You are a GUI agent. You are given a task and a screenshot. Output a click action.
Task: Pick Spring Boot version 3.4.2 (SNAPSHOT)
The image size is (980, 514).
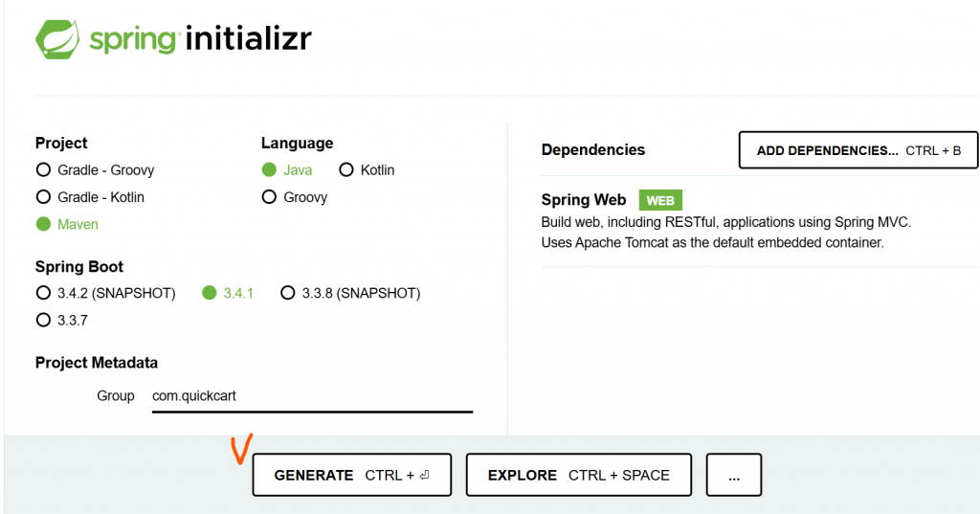[x=43, y=293]
